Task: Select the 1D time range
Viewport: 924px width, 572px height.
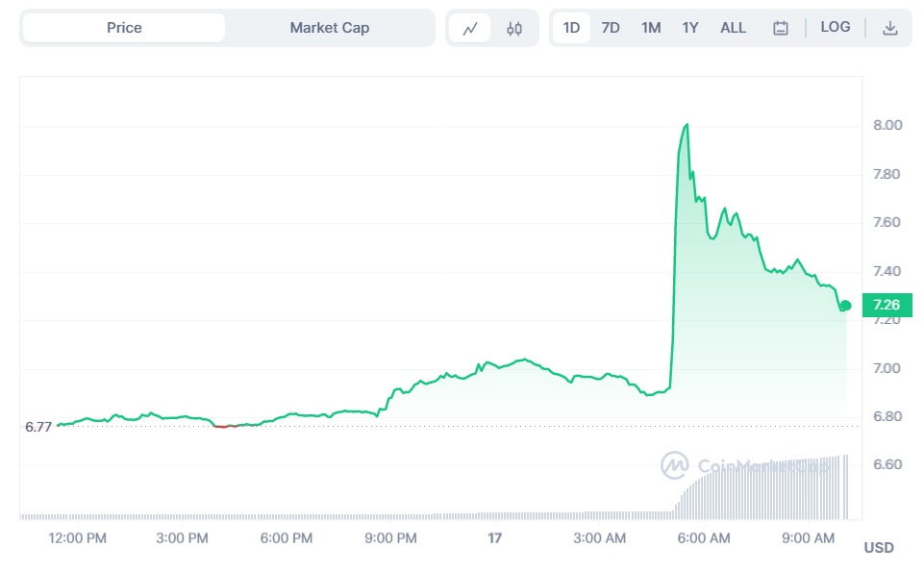Action: [571, 28]
